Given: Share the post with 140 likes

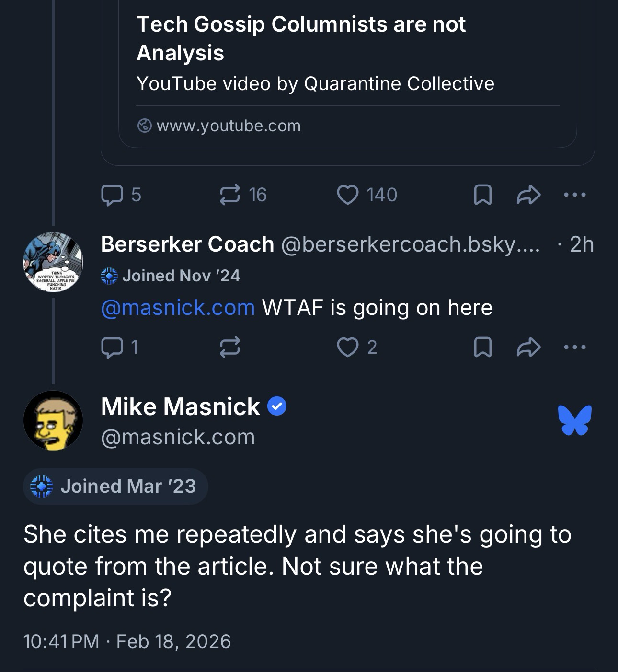Looking at the screenshot, I should [528, 195].
